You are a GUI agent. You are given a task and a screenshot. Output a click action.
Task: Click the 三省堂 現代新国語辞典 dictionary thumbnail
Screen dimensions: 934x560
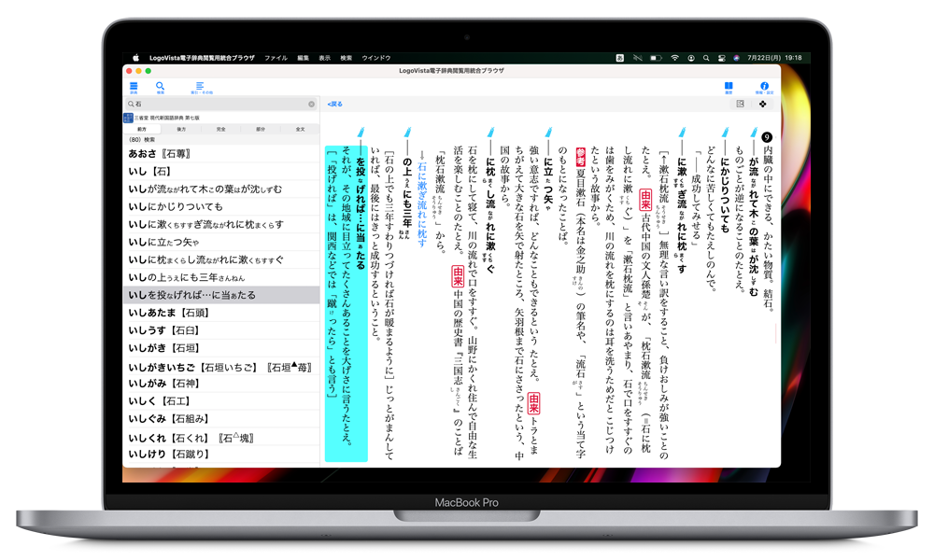point(128,118)
